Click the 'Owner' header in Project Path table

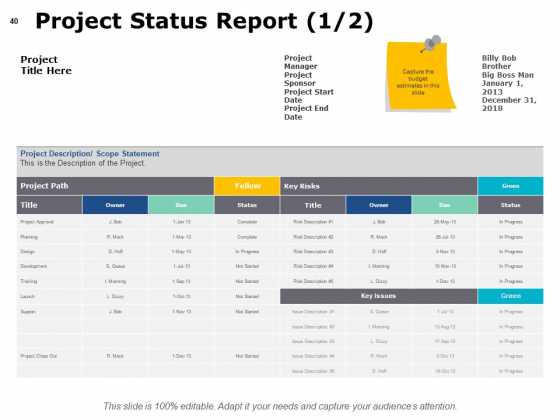(x=115, y=205)
